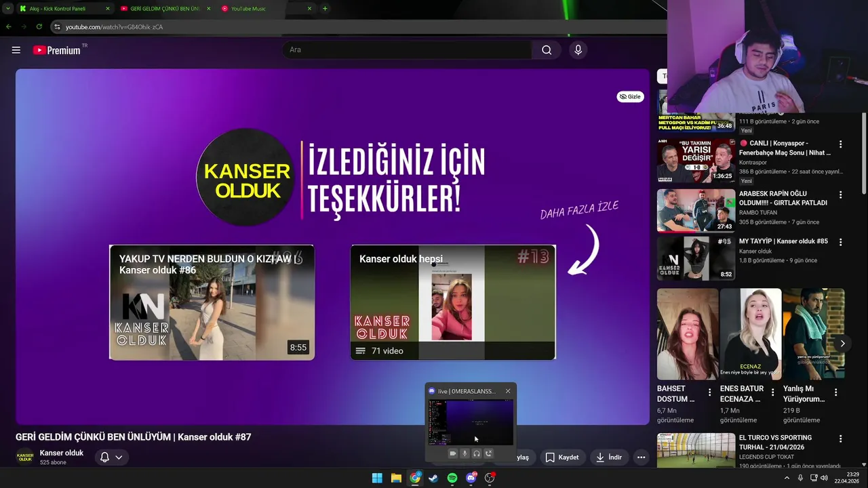This screenshot has width=868, height=488.
Task: Open a new browser tab
Action: 325,9
